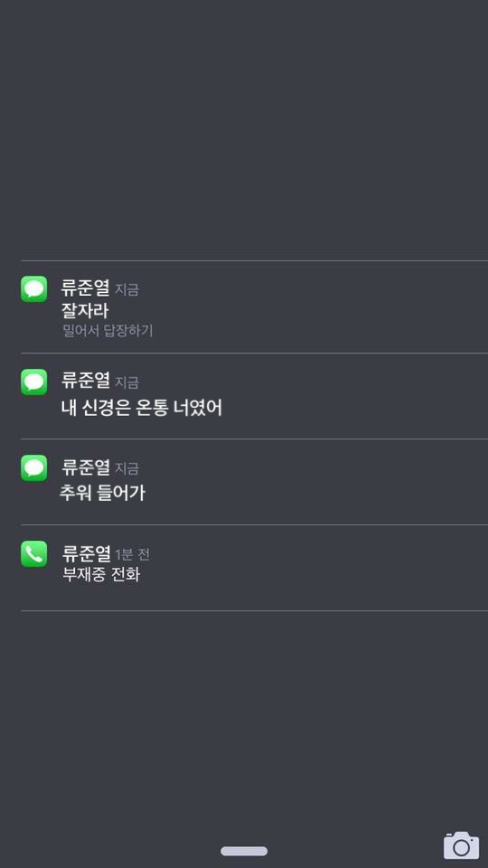The width and height of the screenshot is (488, 868).
Task: Open the '부재중 전화' missed call notification
Action: click(x=255, y=568)
